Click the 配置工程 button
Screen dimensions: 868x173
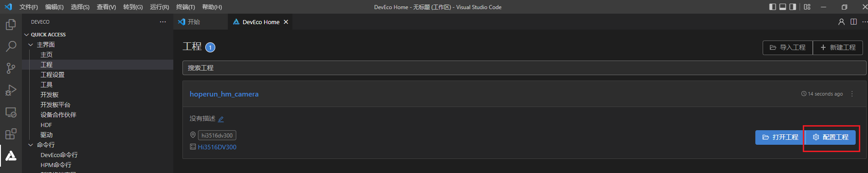click(x=831, y=137)
